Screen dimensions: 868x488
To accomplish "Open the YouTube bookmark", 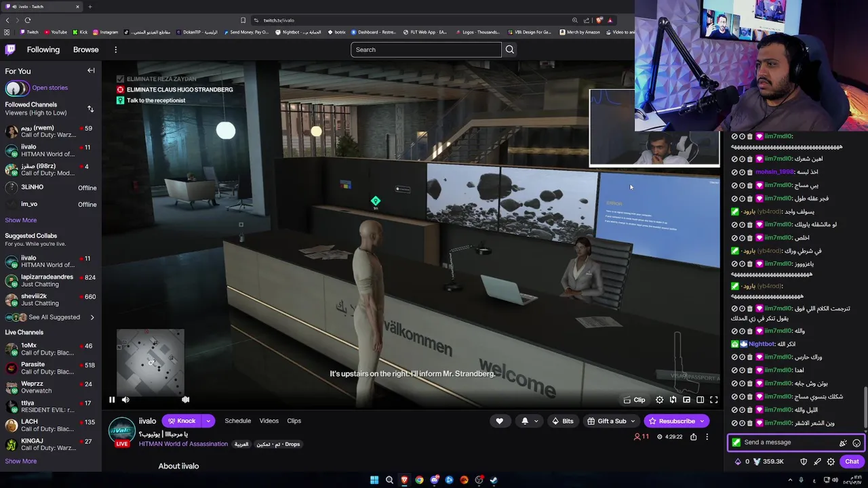I will (55, 32).
